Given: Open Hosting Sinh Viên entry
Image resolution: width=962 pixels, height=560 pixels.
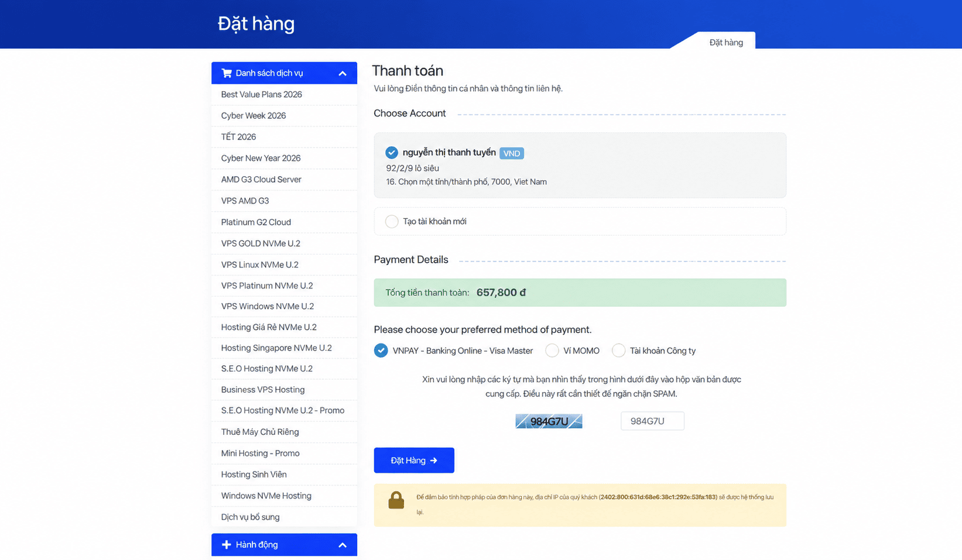Looking at the screenshot, I should (x=284, y=475).
